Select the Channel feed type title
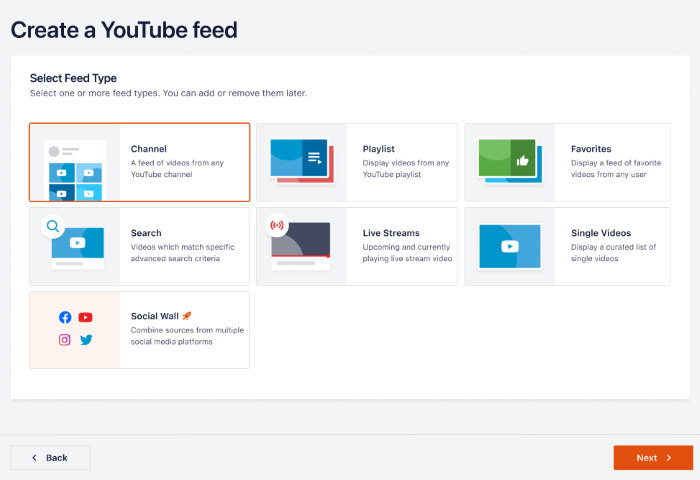Image resolution: width=700 pixels, height=480 pixels. point(149,149)
